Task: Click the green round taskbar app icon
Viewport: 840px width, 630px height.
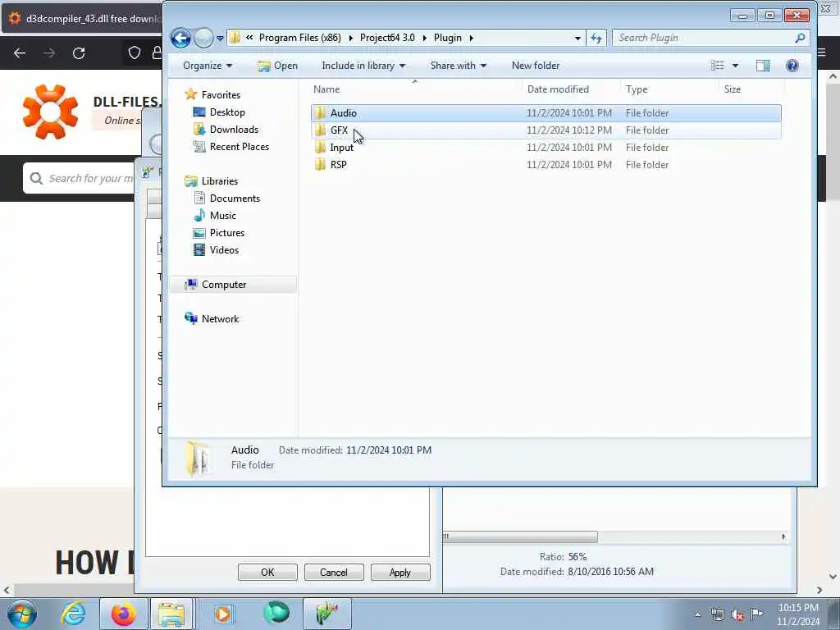Action: tap(276, 614)
